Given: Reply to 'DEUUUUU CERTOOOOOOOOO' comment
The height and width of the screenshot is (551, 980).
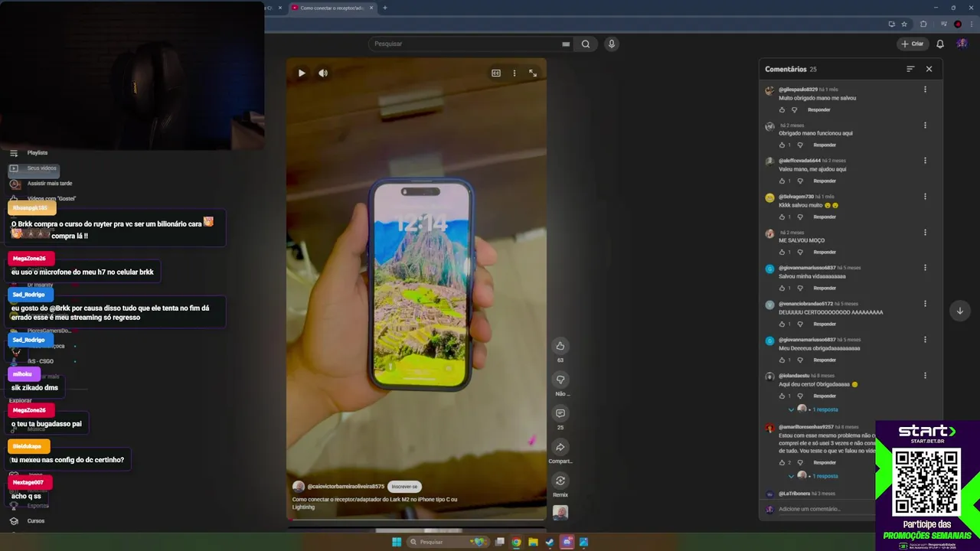Looking at the screenshot, I should (x=825, y=324).
